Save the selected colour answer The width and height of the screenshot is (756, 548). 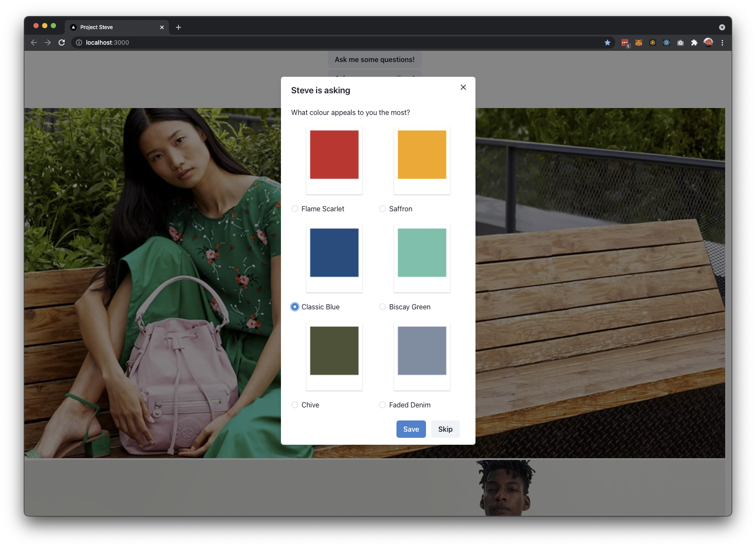(x=411, y=429)
